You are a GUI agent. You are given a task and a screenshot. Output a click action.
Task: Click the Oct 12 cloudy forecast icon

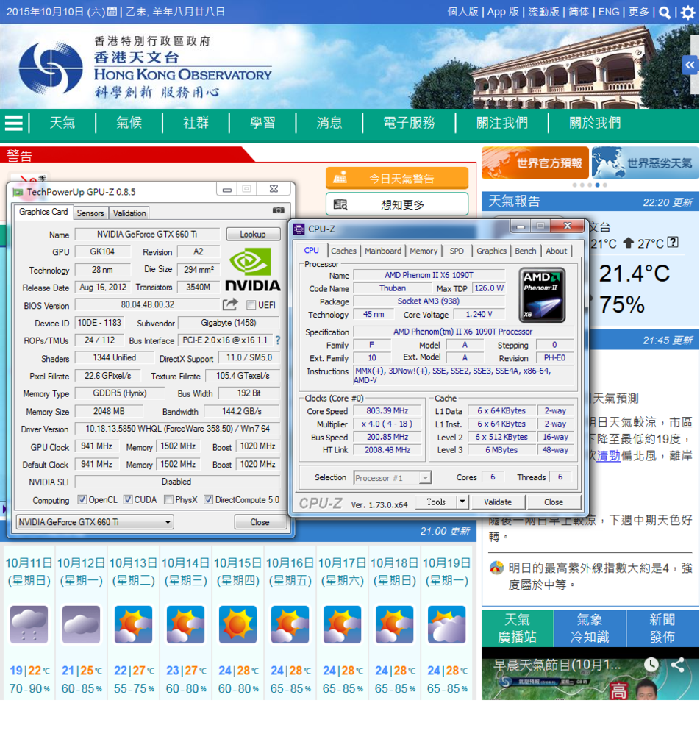(81, 624)
